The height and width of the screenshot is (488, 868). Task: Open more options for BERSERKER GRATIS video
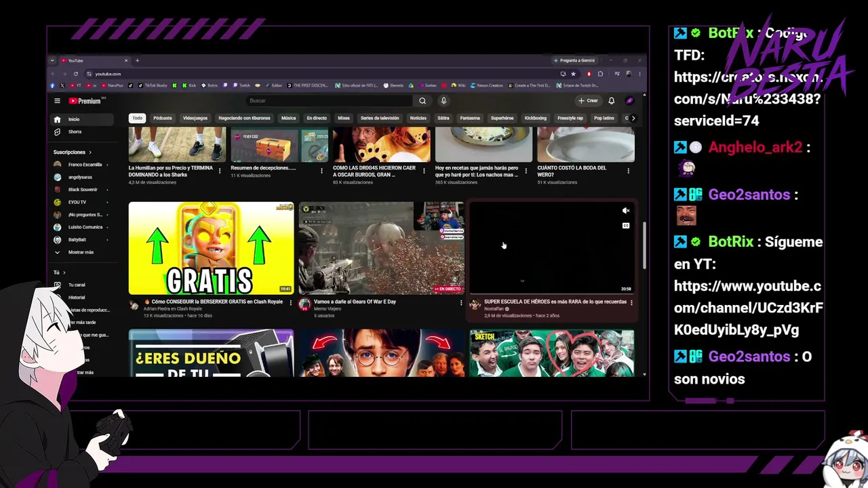pyautogui.click(x=291, y=302)
